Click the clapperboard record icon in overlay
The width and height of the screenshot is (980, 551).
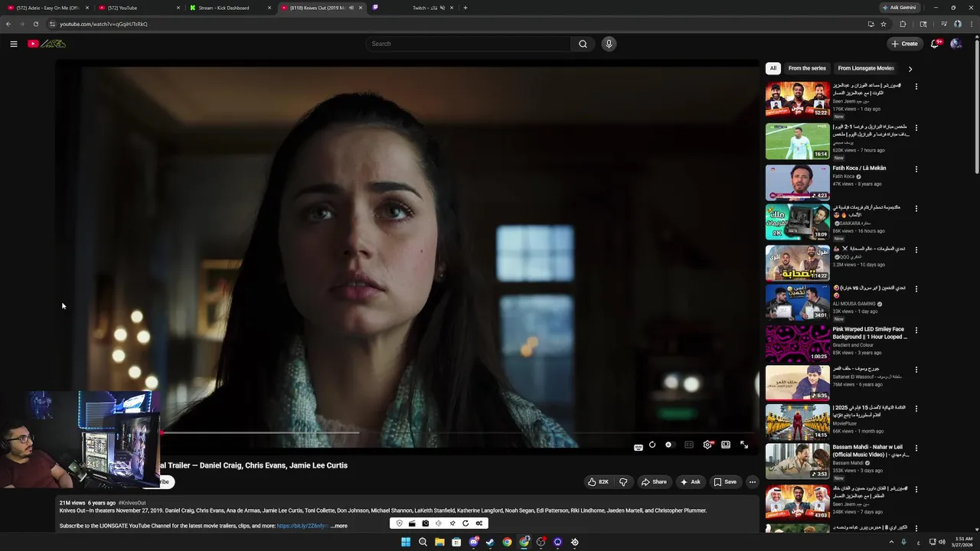(x=412, y=523)
